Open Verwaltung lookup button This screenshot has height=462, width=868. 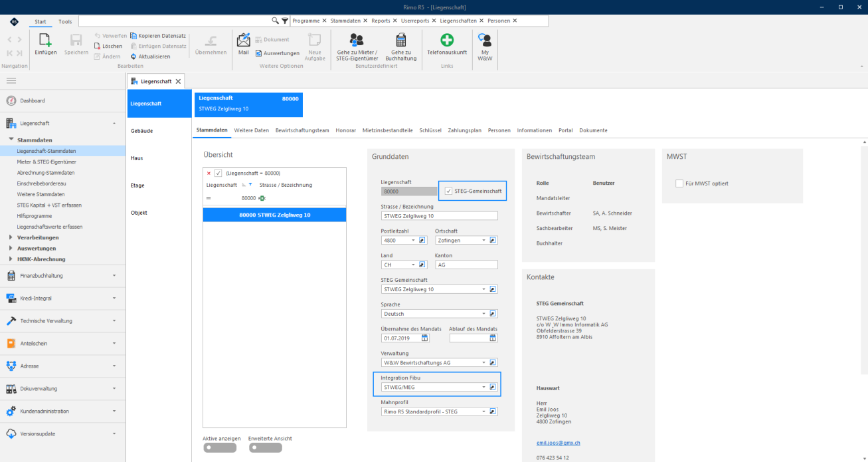493,362
